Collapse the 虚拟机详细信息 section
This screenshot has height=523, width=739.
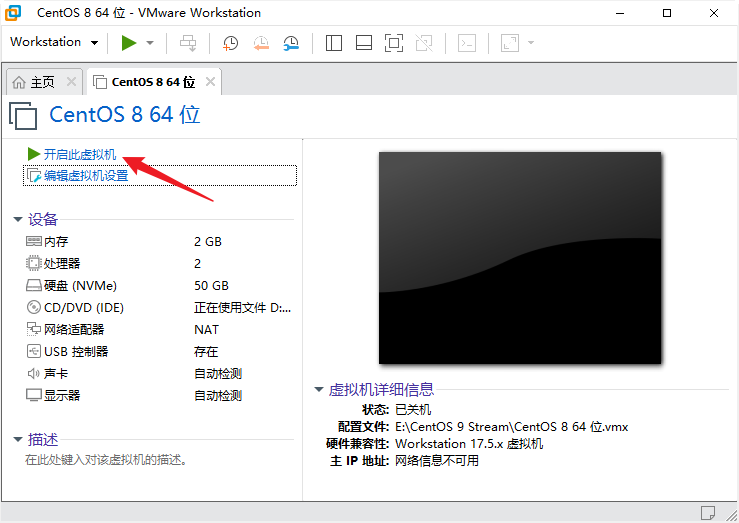[319, 390]
